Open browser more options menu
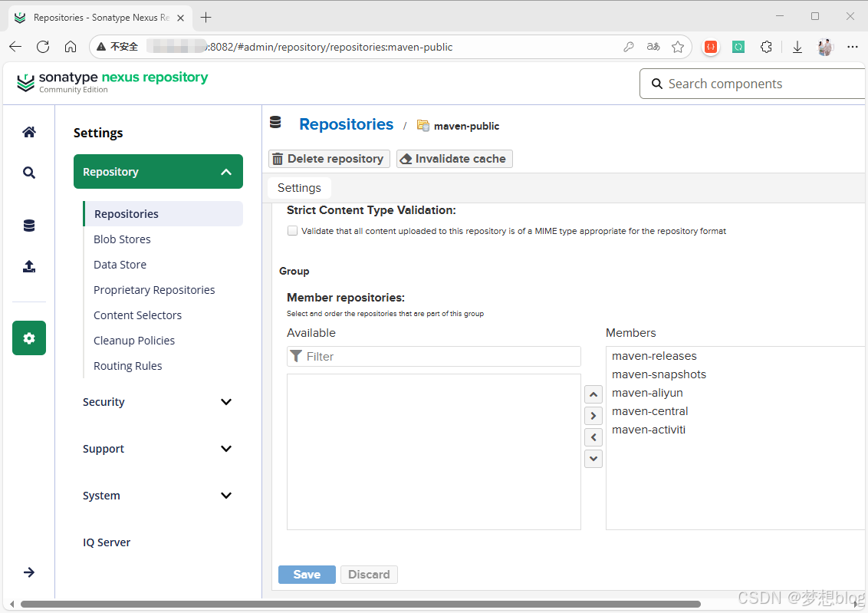This screenshot has width=868, height=613. 853,47
